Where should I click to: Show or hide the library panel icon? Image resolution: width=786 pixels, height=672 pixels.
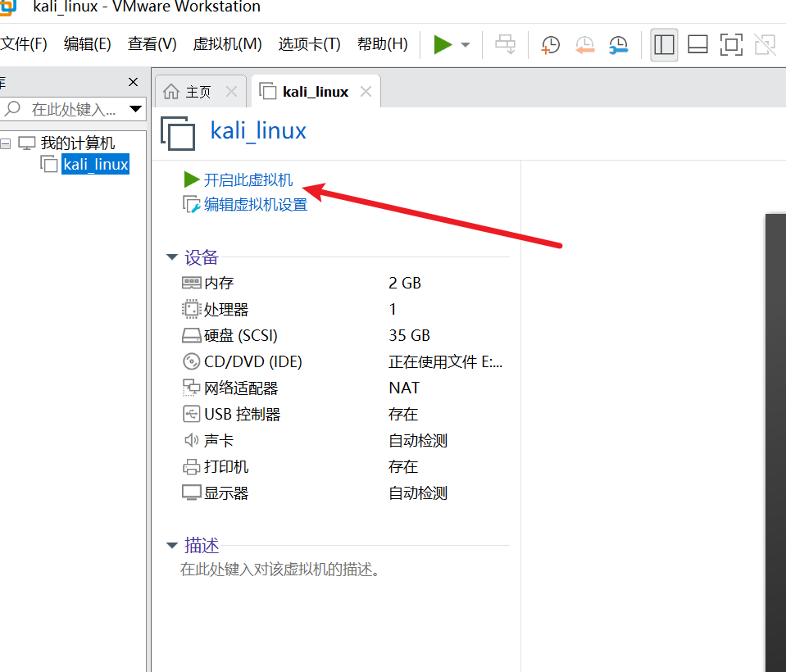tap(664, 44)
